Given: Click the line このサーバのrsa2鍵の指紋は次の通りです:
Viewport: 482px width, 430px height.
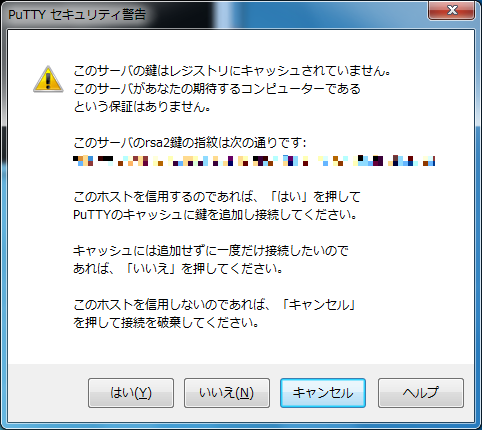Looking at the screenshot, I should tap(190, 143).
